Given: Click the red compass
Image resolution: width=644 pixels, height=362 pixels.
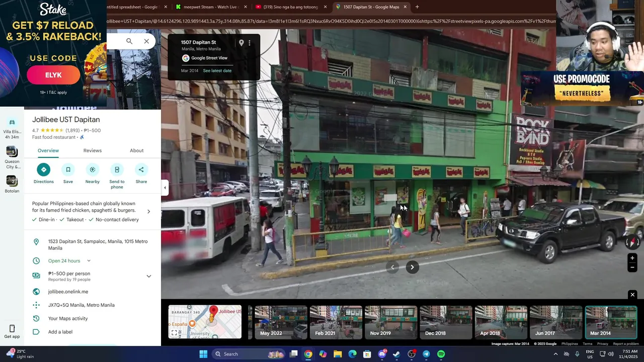Looking at the screenshot, I should coord(632,242).
